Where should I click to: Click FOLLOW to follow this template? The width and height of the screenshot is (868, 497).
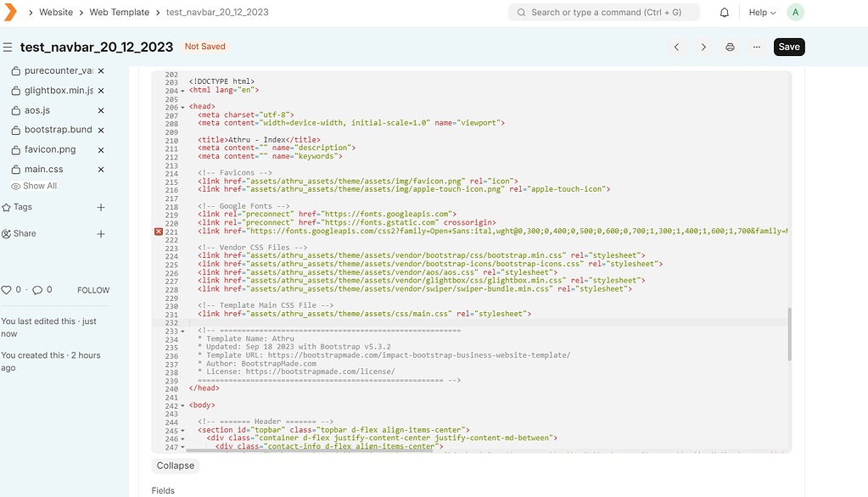click(x=92, y=289)
